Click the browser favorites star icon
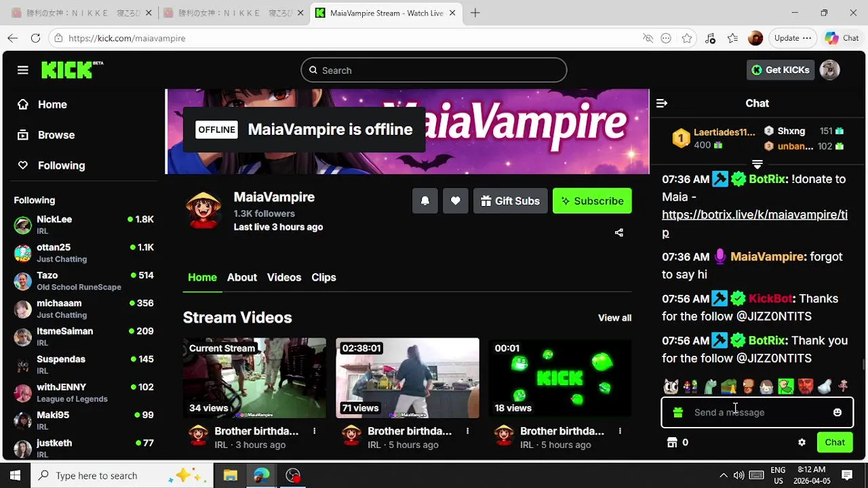868x488 pixels. pos(687,38)
